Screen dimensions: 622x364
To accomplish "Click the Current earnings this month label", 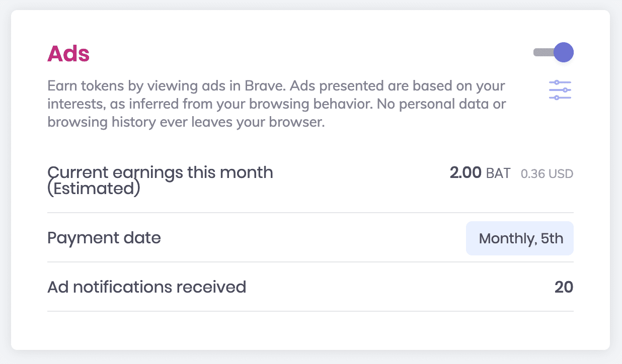I will (x=160, y=173).
